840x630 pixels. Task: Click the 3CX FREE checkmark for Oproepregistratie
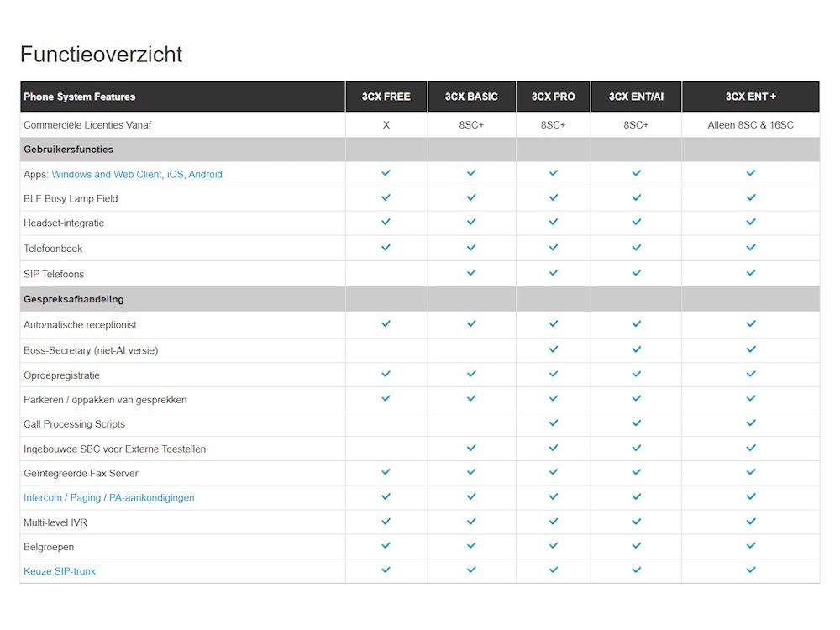click(386, 374)
